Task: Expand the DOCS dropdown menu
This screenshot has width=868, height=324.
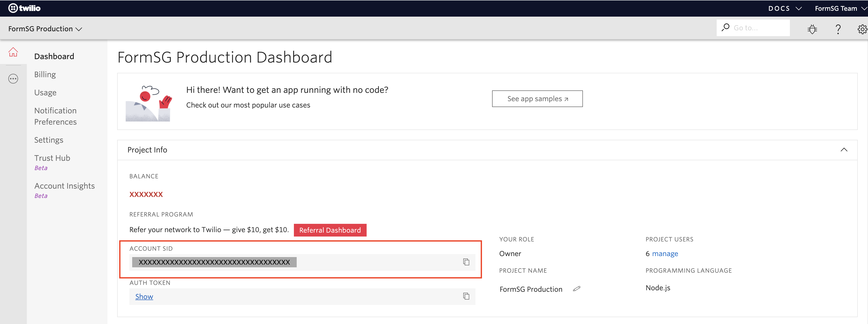Action: [x=785, y=8]
